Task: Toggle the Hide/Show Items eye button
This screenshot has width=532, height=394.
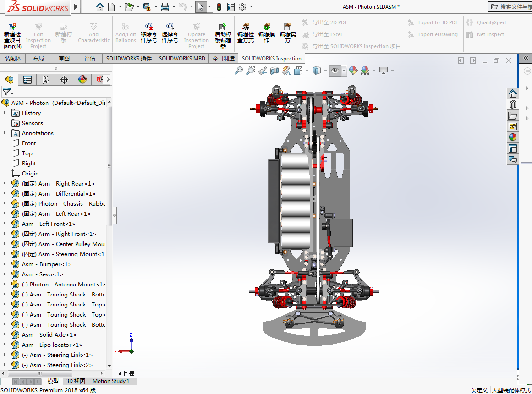Action: [335, 71]
